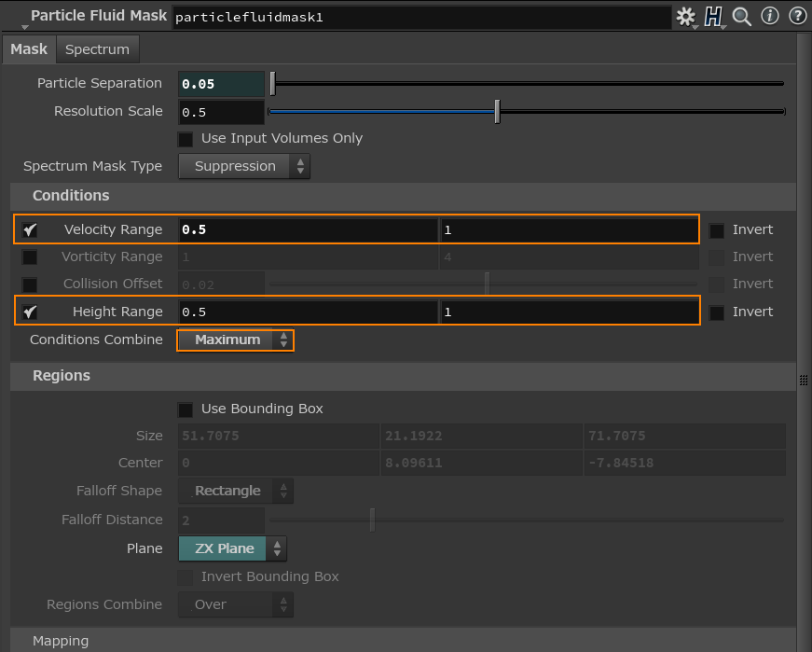This screenshot has height=652, width=812.
Task: Click the Conditions Combine label
Action: point(96,340)
